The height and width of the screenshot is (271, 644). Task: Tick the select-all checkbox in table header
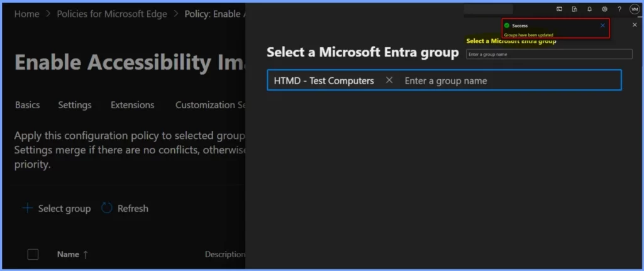[33, 255]
